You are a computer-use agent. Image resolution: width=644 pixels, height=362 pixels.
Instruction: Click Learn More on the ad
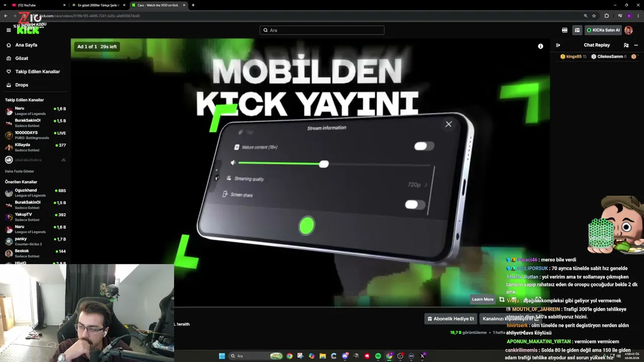(482, 299)
